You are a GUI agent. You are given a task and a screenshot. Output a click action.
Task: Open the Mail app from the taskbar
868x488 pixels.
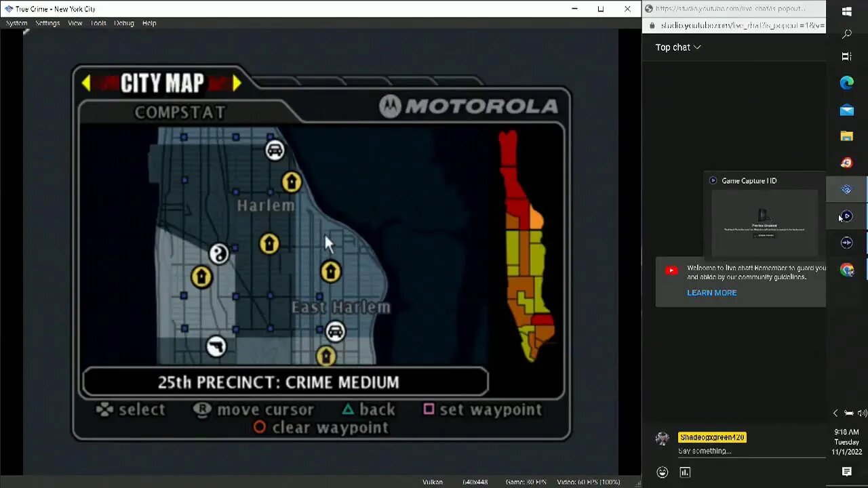click(x=847, y=110)
